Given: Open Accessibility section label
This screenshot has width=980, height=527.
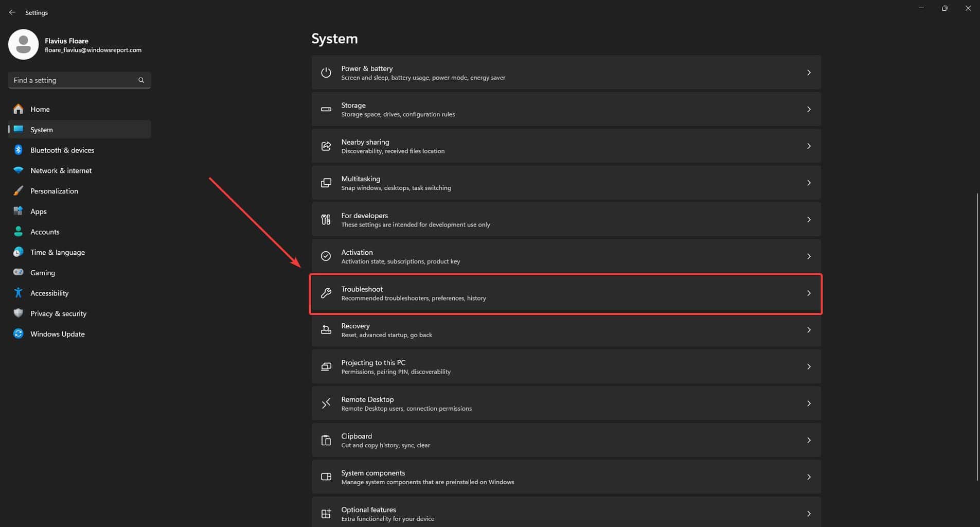Looking at the screenshot, I should coord(49,293).
